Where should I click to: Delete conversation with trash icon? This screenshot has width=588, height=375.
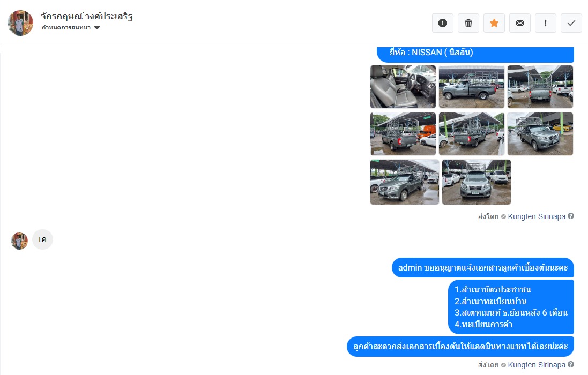point(468,23)
